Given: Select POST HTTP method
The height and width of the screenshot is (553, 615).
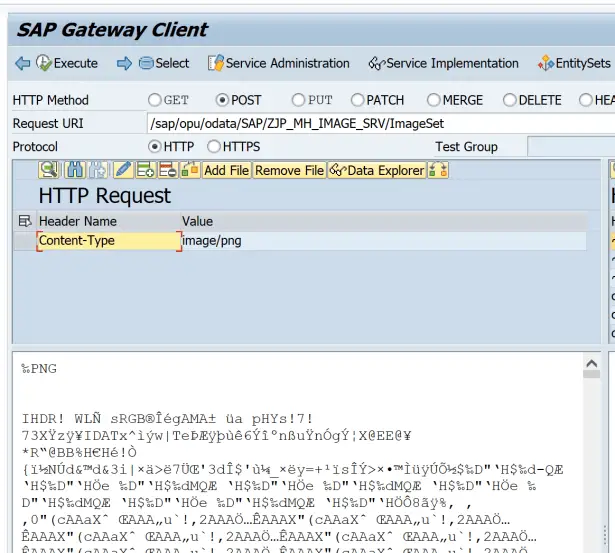Looking at the screenshot, I should click(222, 100).
